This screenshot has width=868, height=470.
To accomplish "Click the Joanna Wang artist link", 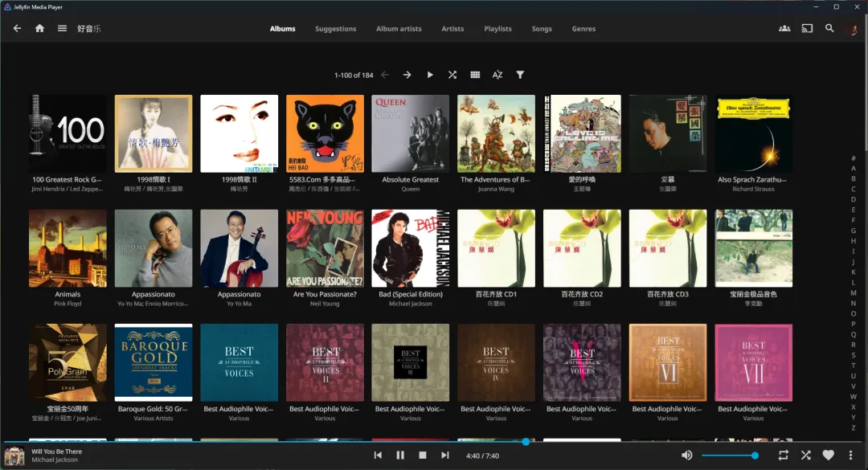I will tap(496, 189).
